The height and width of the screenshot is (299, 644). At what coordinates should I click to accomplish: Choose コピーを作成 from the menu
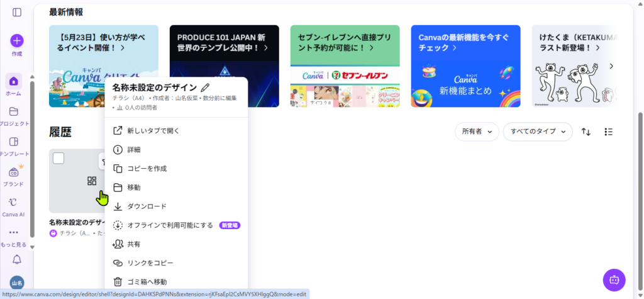pyautogui.click(x=176, y=169)
